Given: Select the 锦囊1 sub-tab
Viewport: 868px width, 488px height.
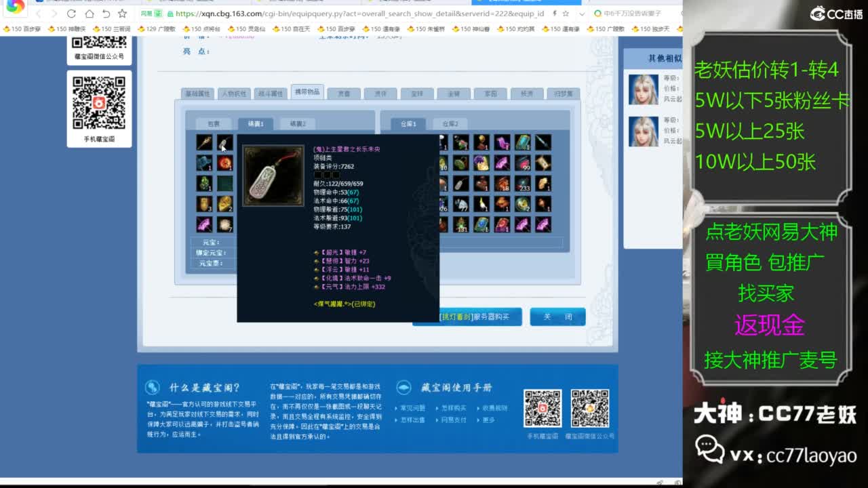Looking at the screenshot, I should point(256,124).
